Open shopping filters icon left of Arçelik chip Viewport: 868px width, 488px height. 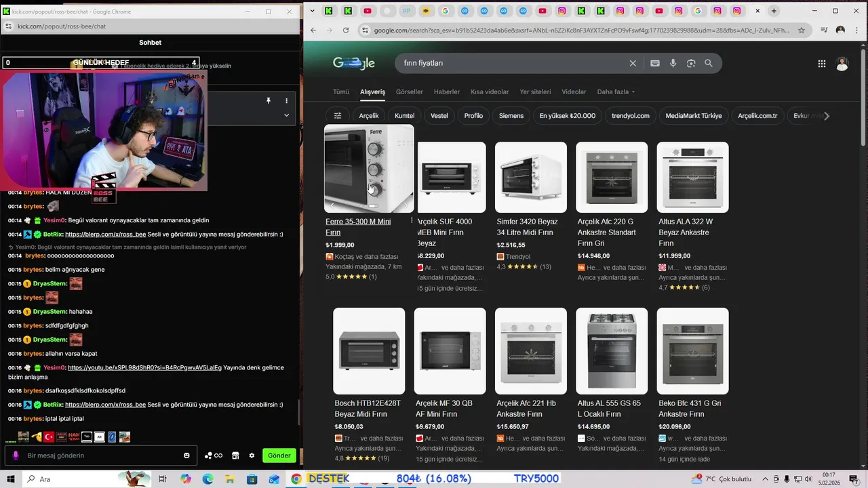[x=338, y=115]
